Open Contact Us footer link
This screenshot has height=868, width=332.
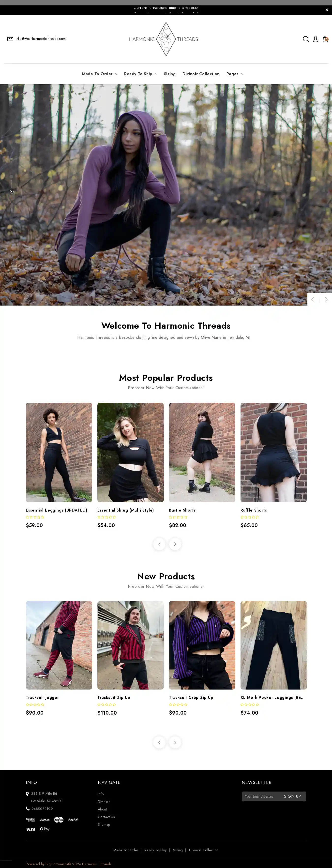(106, 817)
